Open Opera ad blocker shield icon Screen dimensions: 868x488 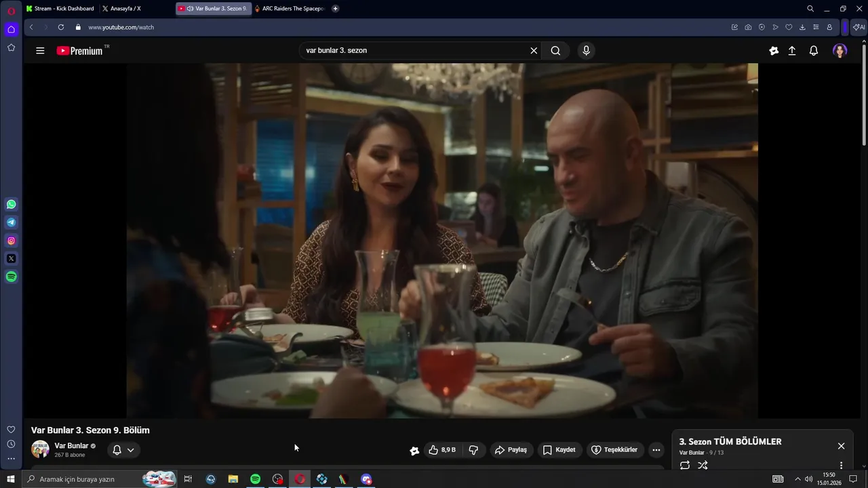(762, 27)
